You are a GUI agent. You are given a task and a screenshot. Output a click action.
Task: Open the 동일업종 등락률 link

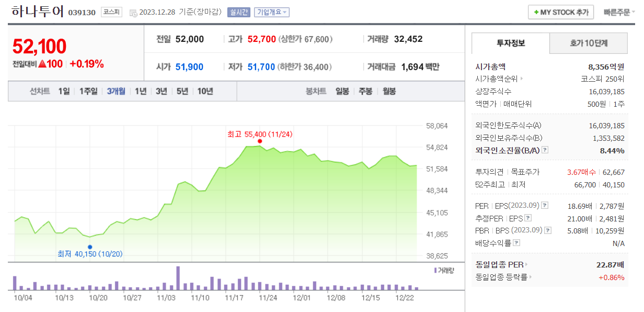504,277
